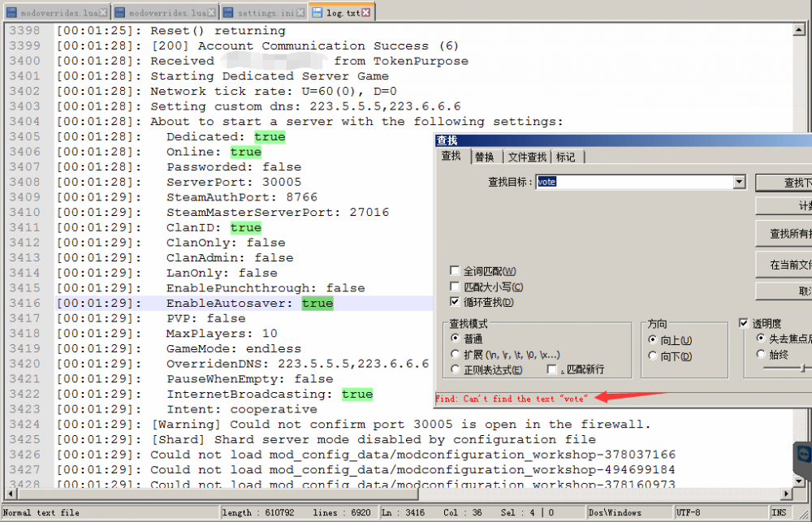Close the settings.ini tab using its X icon
Screen dimensions: 812x522
[x=299, y=13]
